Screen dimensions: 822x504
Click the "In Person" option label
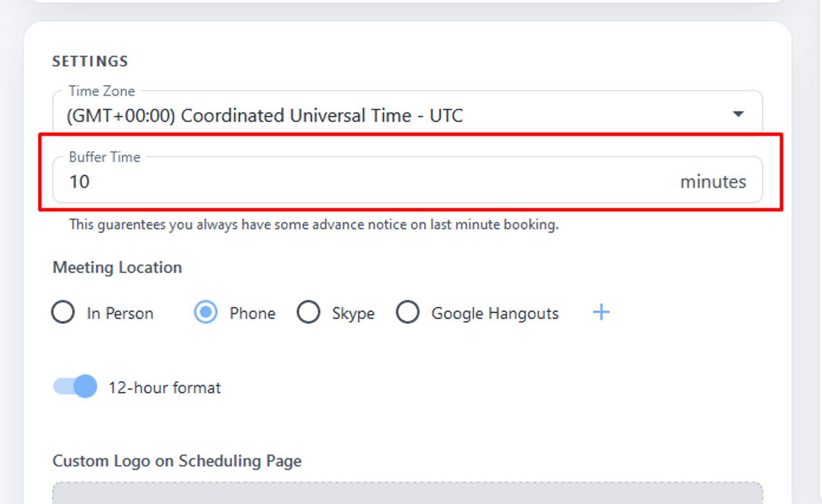pyautogui.click(x=120, y=313)
